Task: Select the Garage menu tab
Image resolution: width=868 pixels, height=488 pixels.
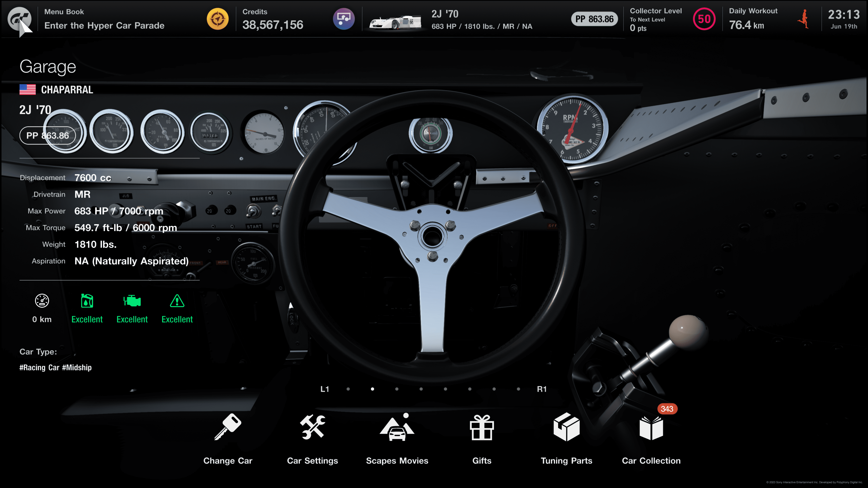Action: [48, 66]
